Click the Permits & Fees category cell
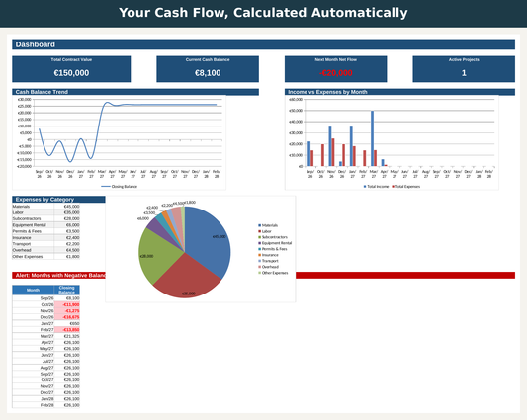The height and width of the screenshot is (420, 527). coord(33,231)
